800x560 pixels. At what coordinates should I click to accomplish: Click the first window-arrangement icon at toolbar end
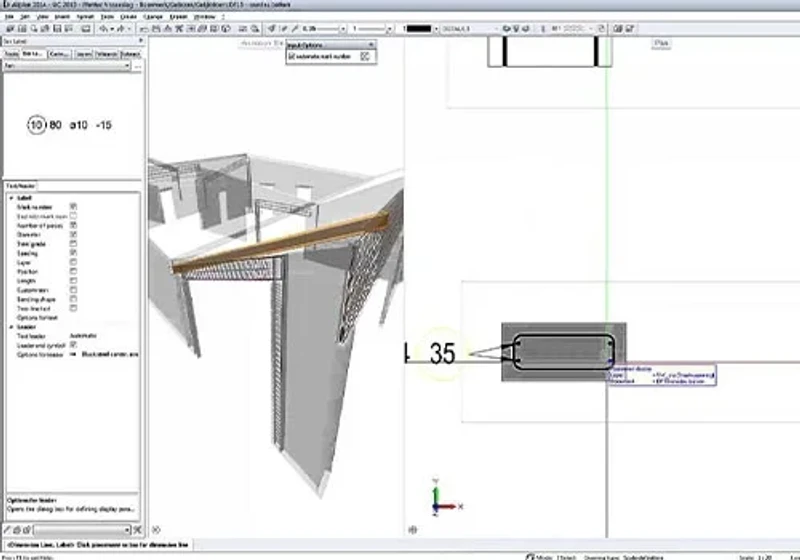pos(618,29)
